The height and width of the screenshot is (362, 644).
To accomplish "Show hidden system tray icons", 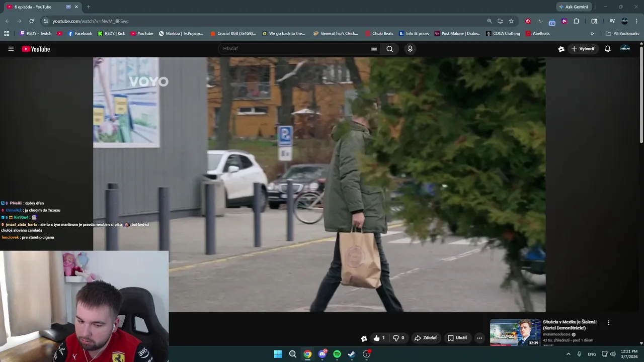I will 569,354.
